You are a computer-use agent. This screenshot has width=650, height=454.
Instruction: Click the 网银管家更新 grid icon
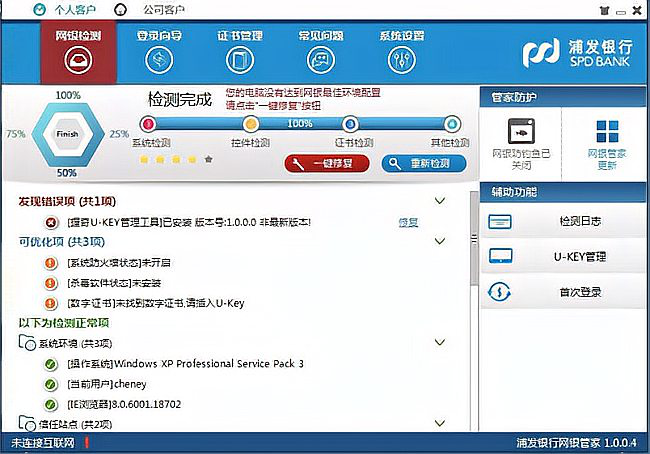607,131
